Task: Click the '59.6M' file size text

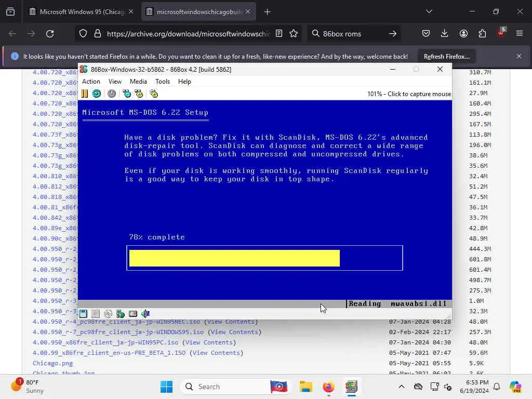Action: tap(478, 353)
